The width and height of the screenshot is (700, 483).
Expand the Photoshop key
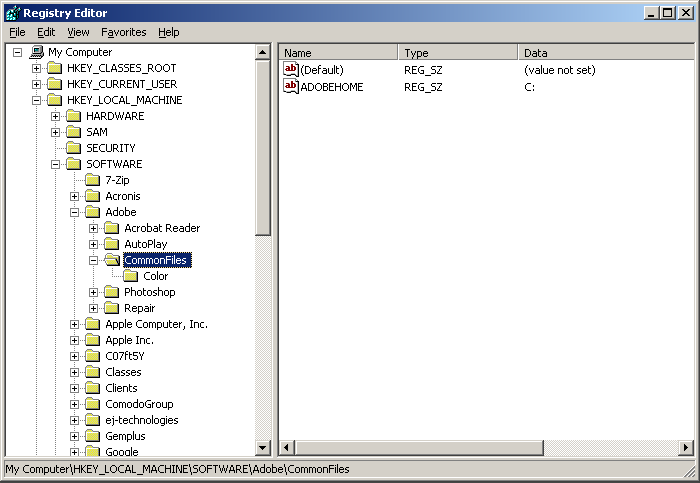(x=93, y=292)
